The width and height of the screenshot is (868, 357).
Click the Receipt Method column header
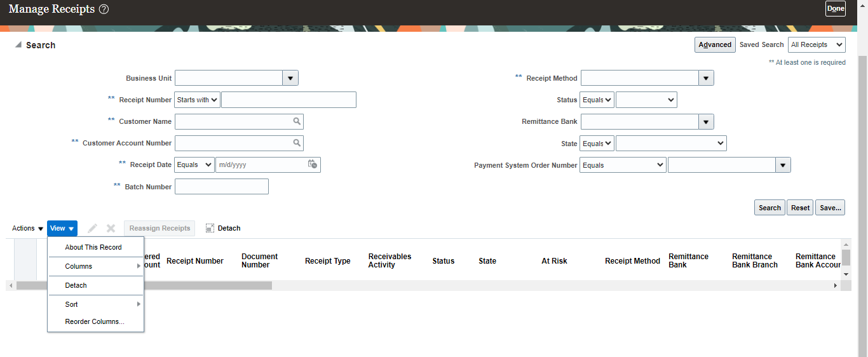[632, 261]
